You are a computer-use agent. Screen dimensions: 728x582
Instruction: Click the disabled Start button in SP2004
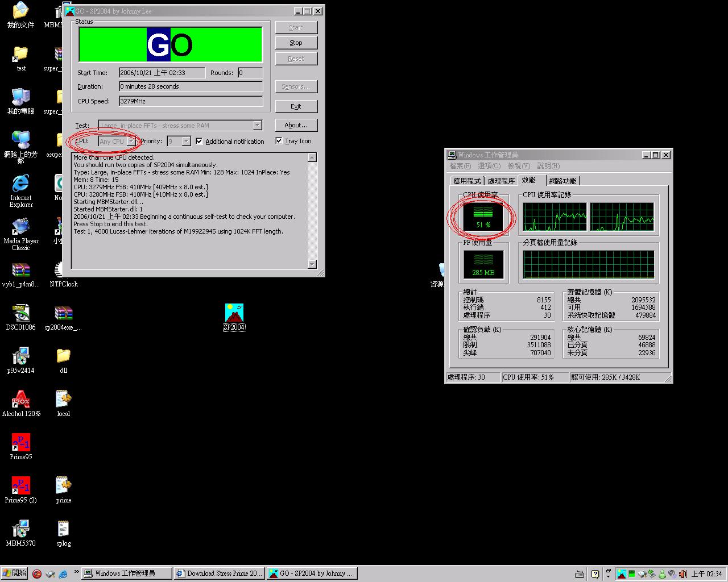coord(296,27)
